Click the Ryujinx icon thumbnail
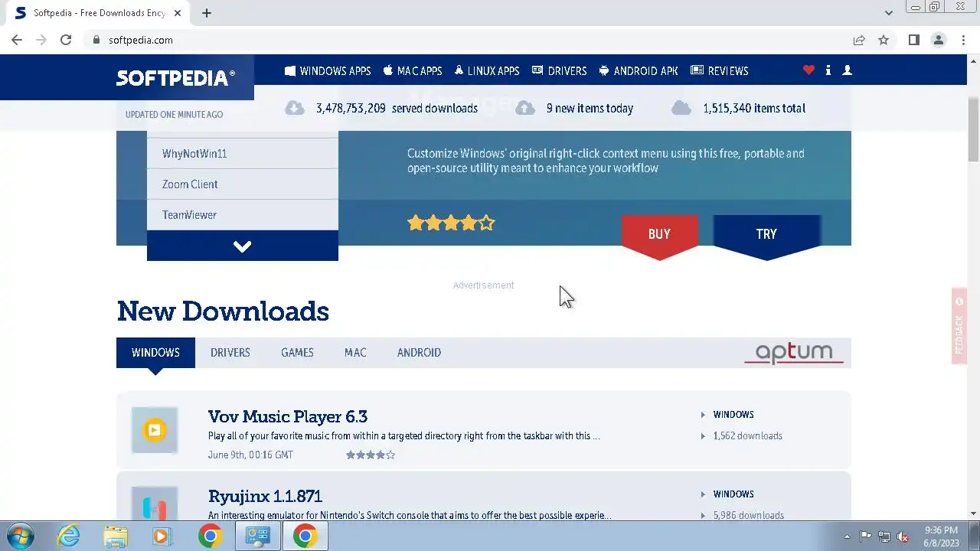 155,504
